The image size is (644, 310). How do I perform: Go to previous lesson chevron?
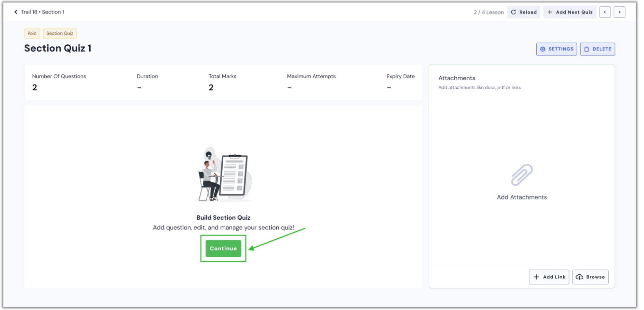tap(605, 12)
